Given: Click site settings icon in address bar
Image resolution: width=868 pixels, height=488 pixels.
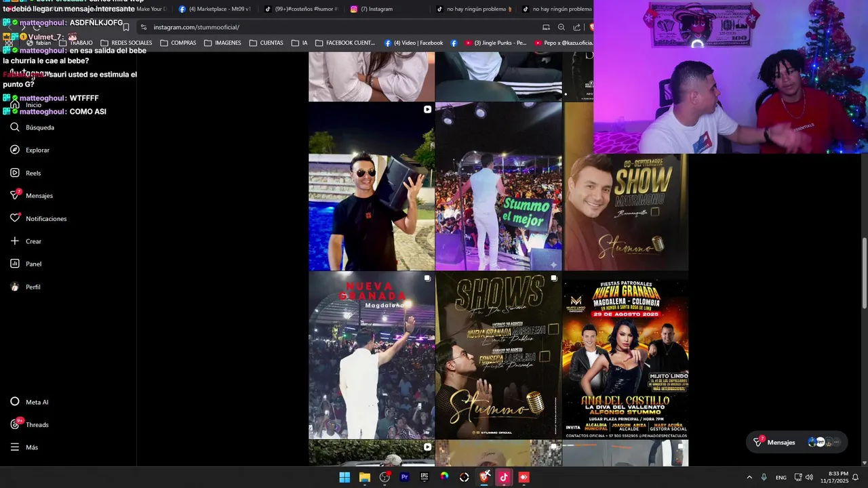Looking at the screenshot, I should [144, 27].
